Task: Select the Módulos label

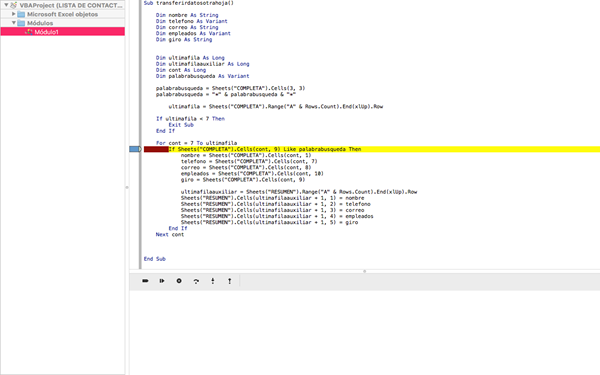Action: 40,23
